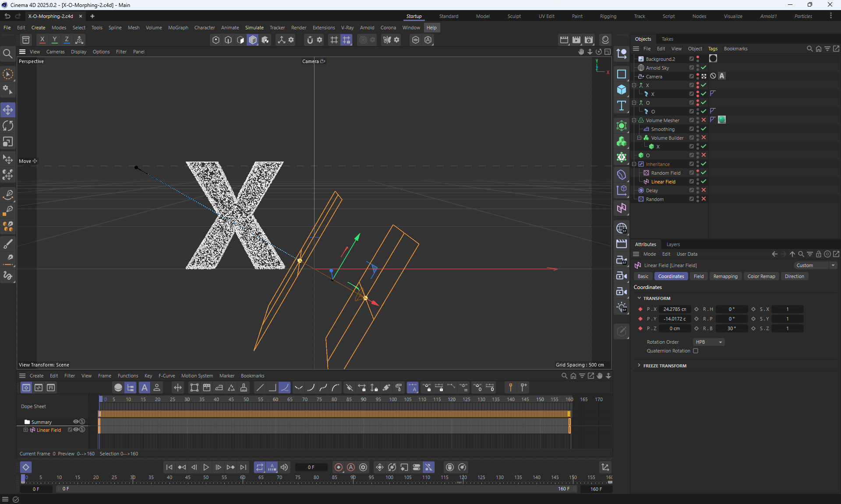The width and height of the screenshot is (841, 504).
Task: Click the Record Active Objects button
Action: coord(338,467)
